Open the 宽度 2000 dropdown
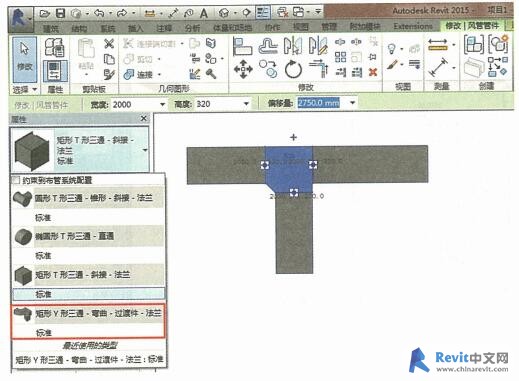This screenshot has height=381, width=519. [162, 104]
